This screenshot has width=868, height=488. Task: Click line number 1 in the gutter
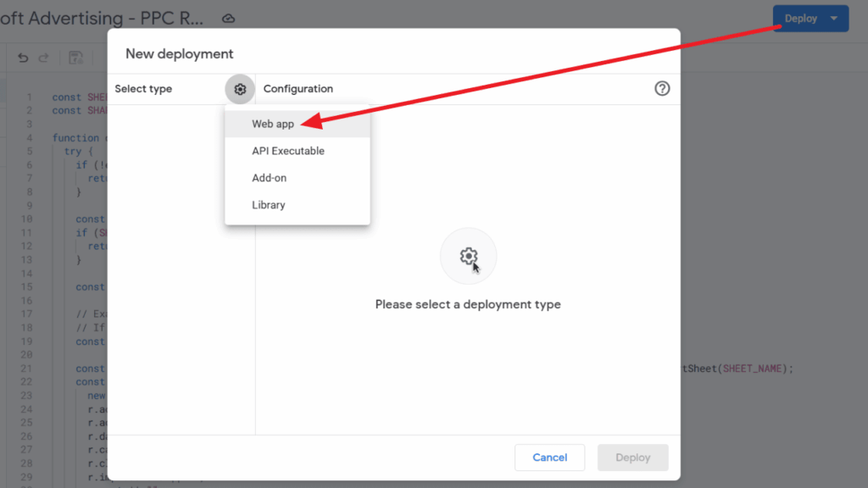pyautogui.click(x=30, y=97)
